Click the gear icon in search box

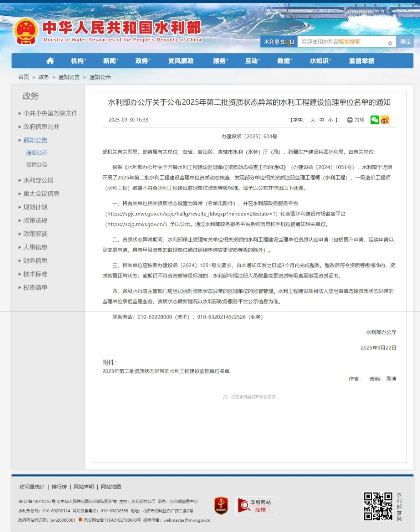coord(390,43)
